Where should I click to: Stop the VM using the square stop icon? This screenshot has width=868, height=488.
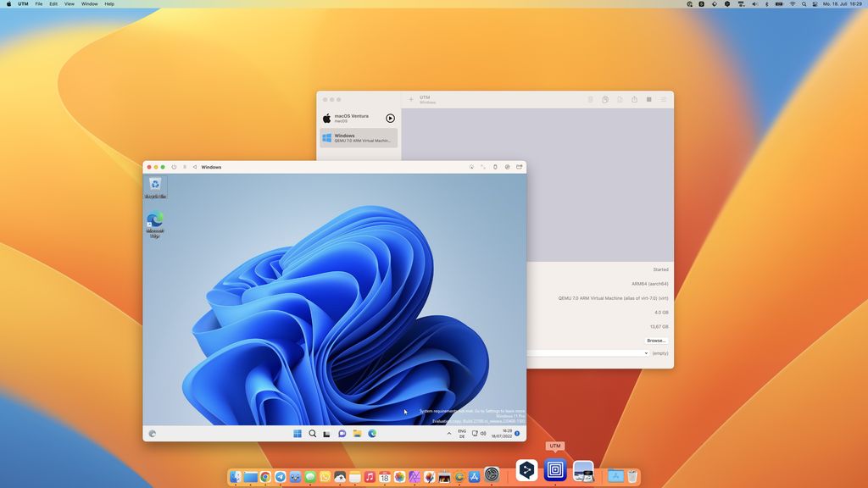point(648,99)
